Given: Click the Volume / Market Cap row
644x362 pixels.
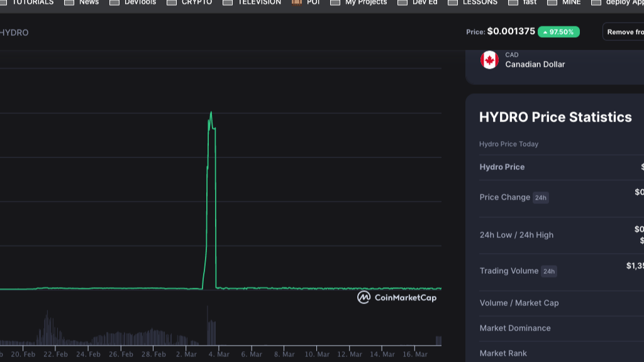Looking at the screenshot, I should click(562, 303).
